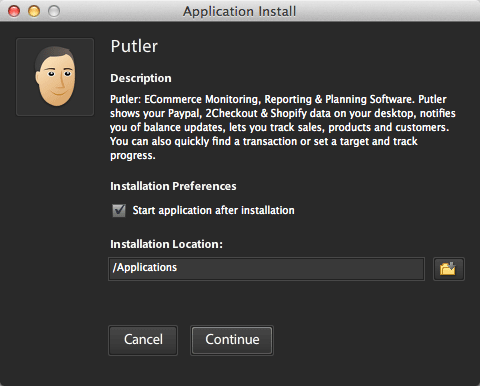
Task: Close the Application Install window
Action: (x=14, y=11)
